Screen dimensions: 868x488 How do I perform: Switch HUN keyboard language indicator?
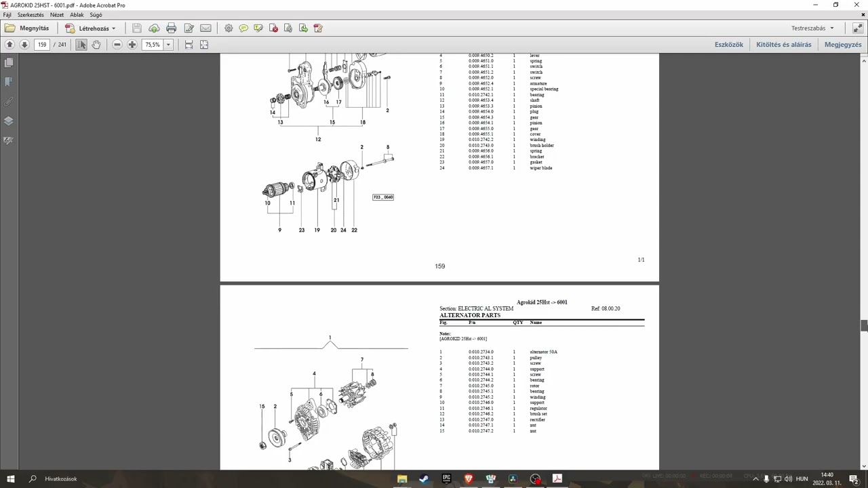[x=802, y=479]
